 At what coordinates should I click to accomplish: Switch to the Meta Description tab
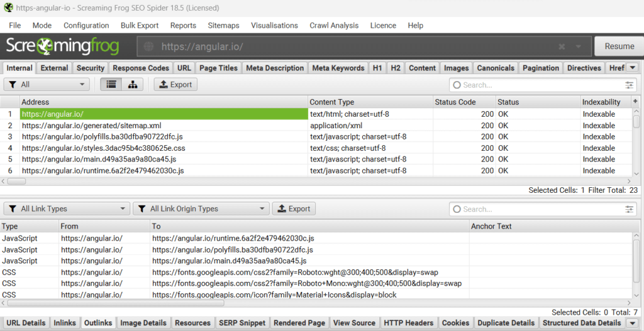[x=275, y=68]
